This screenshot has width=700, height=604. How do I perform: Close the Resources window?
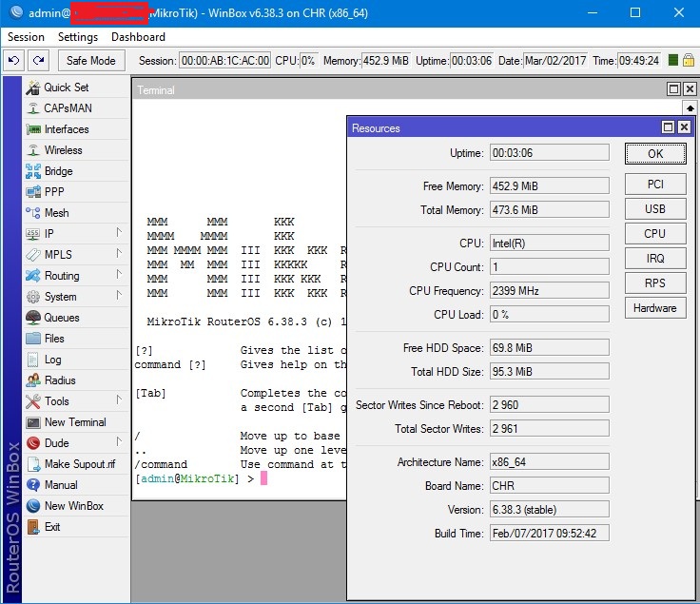pos(684,127)
